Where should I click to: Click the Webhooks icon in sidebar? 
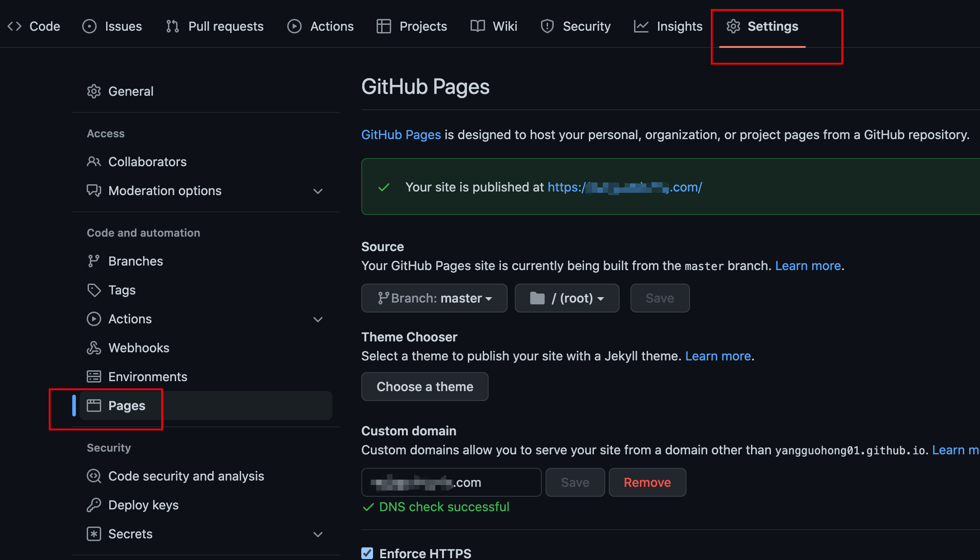click(94, 348)
